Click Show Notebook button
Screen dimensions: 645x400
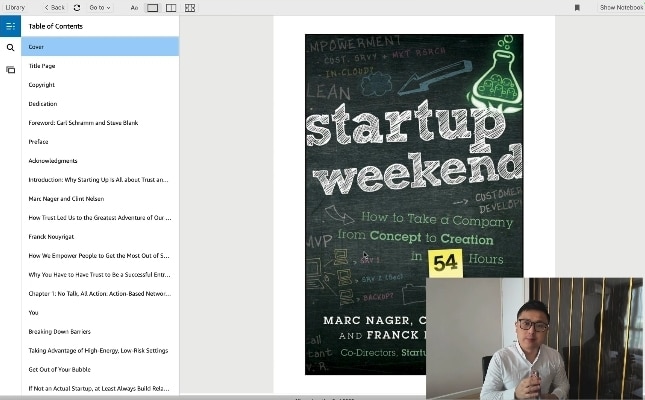click(x=622, y=7)
